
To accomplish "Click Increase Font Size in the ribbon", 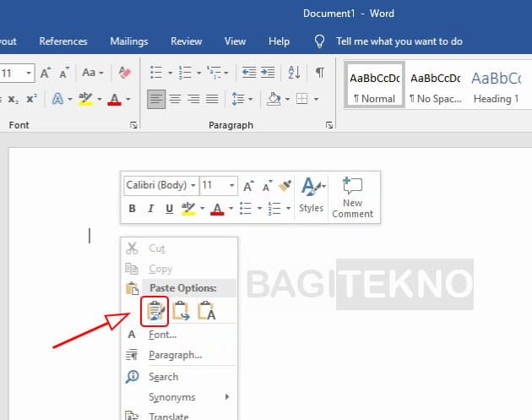I will tap(46, 73).
